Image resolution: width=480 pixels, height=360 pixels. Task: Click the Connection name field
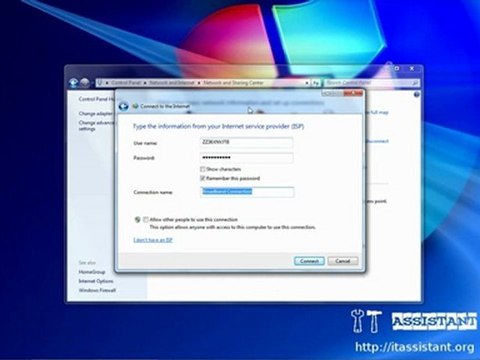(x=247, y=192)
